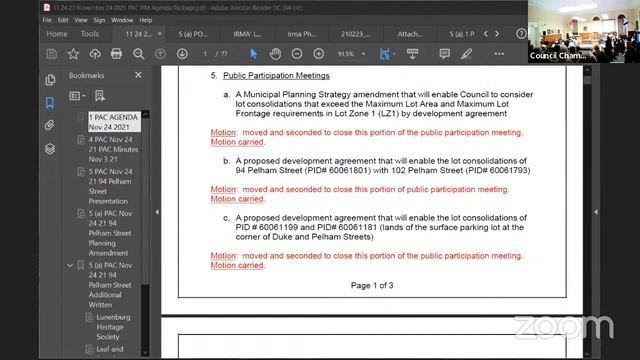This screenshot has height=360, width=640.
Task: Go to previous page arrow
Action: coord(160,54)
